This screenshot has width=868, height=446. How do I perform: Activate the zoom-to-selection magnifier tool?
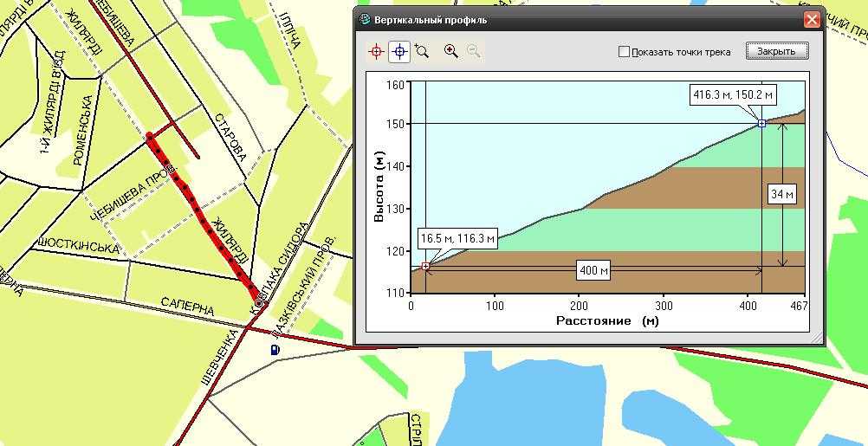tap(422, 51)
